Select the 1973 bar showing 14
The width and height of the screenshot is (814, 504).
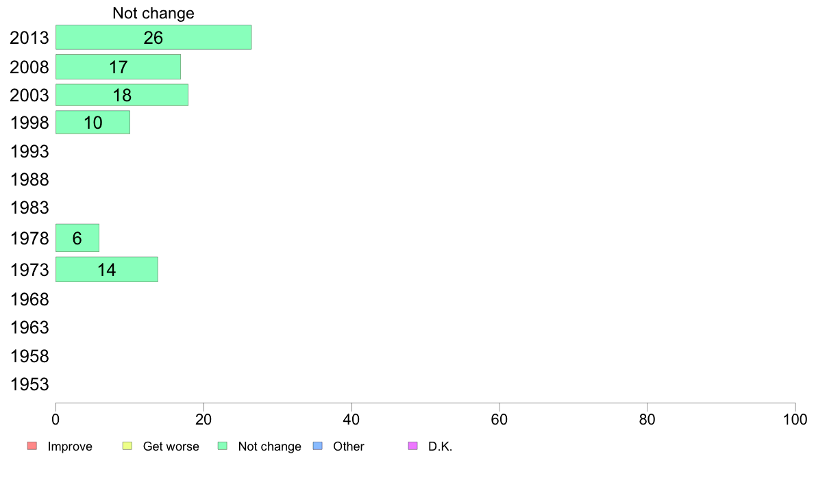click(107, 269)
